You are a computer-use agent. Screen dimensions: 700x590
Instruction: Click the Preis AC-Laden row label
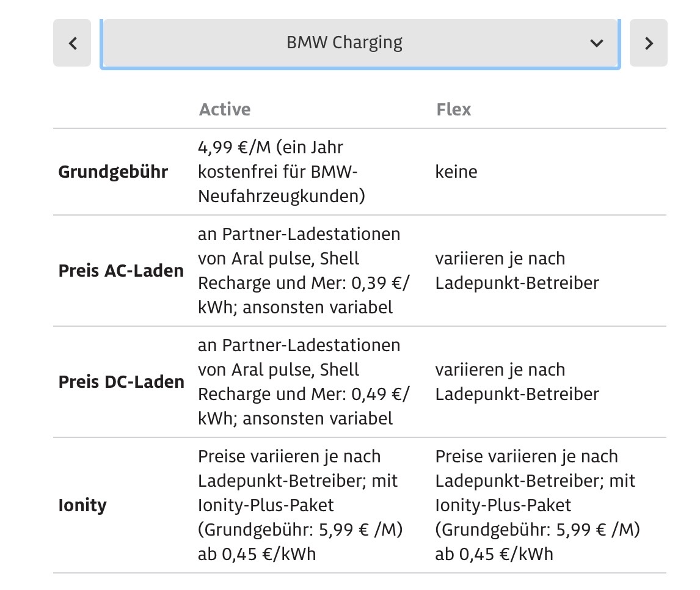pyautogui.click(x=121, y=271)
